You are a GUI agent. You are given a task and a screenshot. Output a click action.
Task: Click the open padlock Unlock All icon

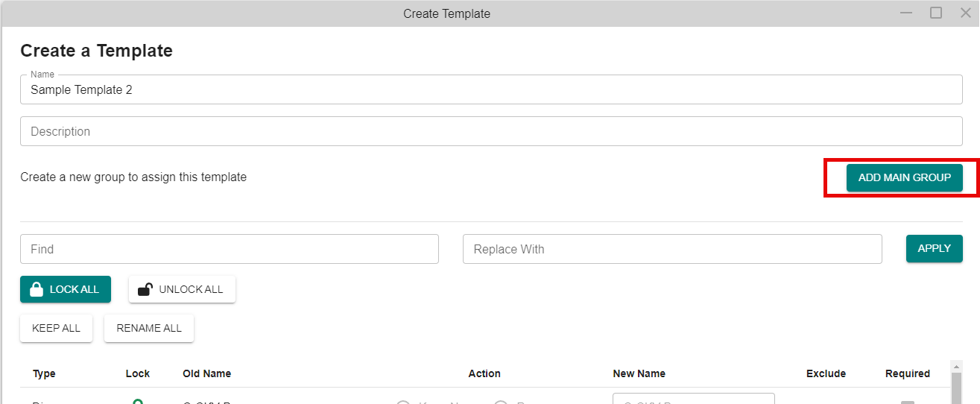click(146, 289)
